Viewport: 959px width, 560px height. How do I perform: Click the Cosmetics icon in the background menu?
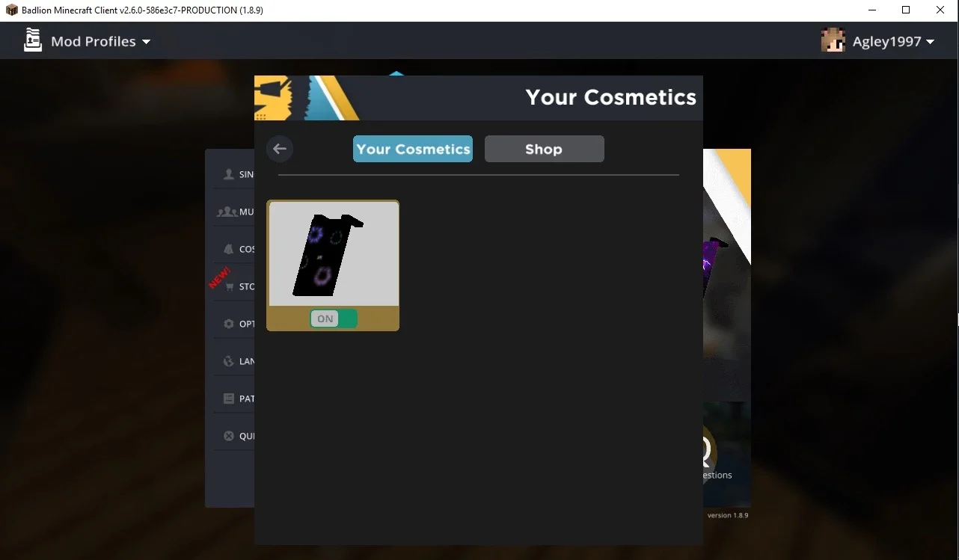[229, 249]
